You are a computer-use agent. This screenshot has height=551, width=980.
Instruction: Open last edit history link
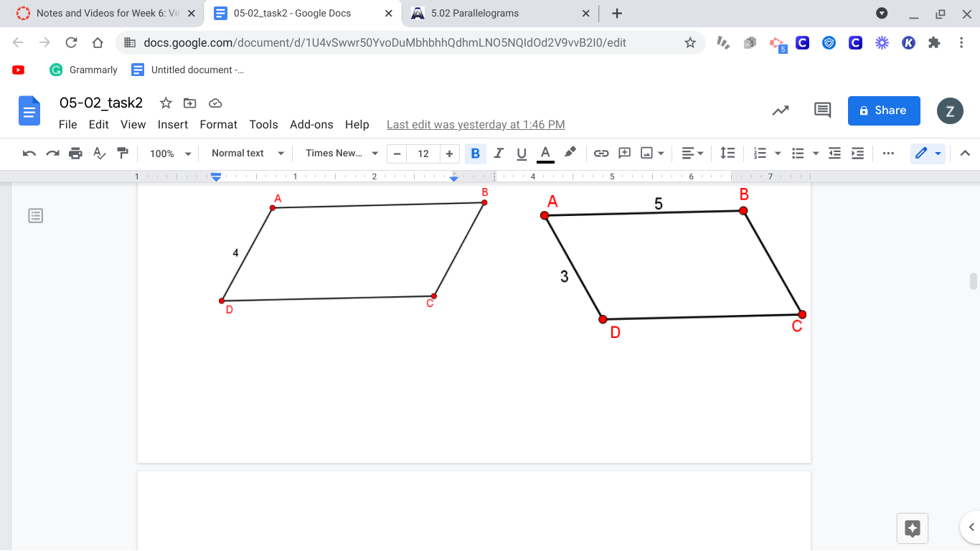click(476, 125)
